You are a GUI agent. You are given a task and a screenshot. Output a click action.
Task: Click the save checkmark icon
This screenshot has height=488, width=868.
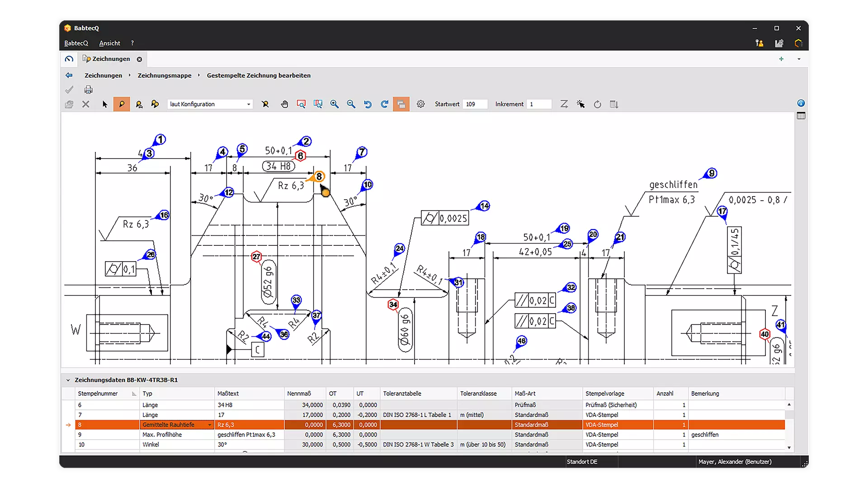point(69,89)
